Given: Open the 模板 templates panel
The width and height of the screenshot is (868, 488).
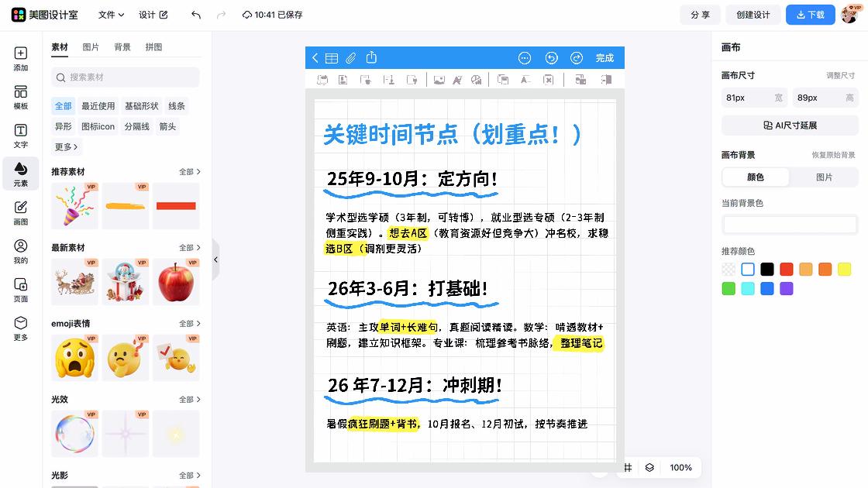Looking at the screenshot, I should [20, 98].
